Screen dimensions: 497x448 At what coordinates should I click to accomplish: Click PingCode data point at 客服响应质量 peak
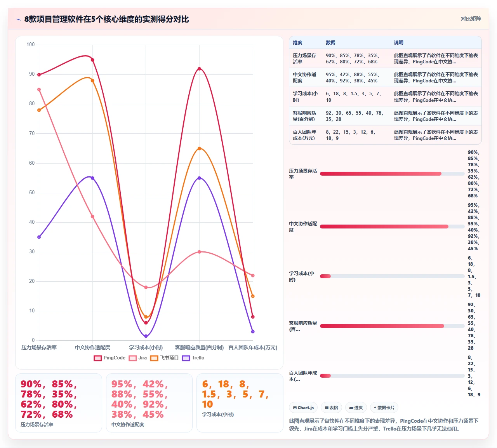coord(200,69)
